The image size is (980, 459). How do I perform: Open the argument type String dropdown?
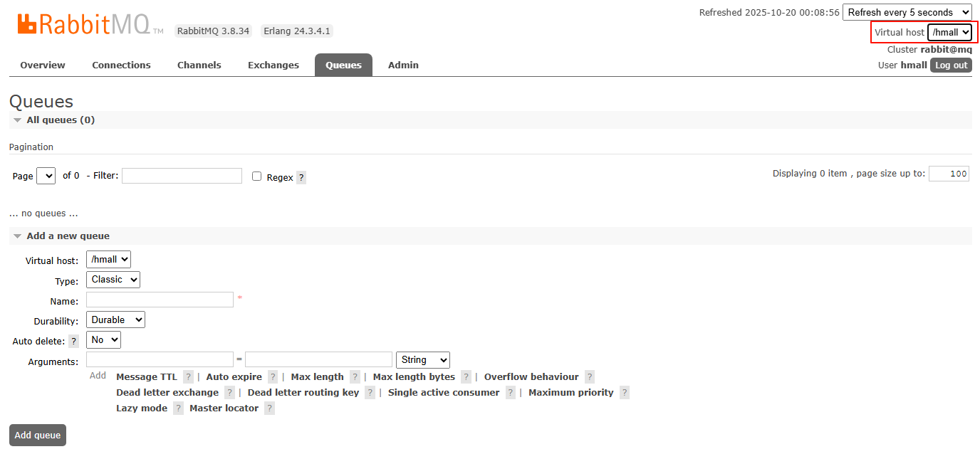423,360
